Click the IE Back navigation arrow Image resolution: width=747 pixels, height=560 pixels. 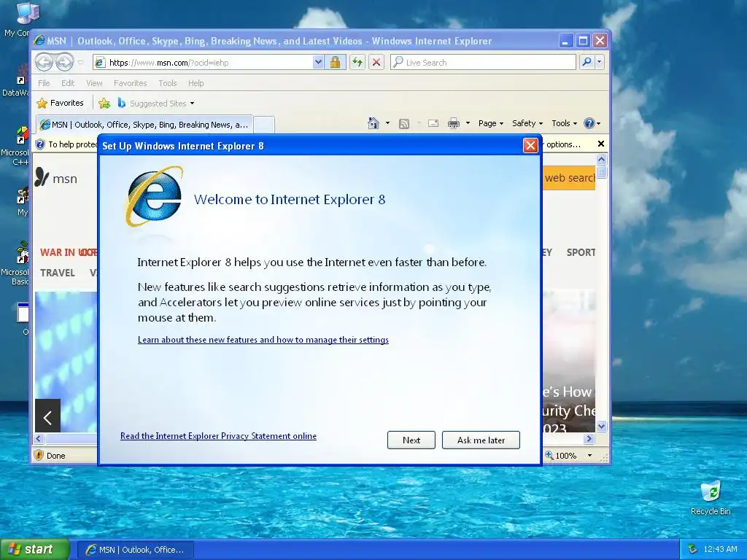coord(44,62)
